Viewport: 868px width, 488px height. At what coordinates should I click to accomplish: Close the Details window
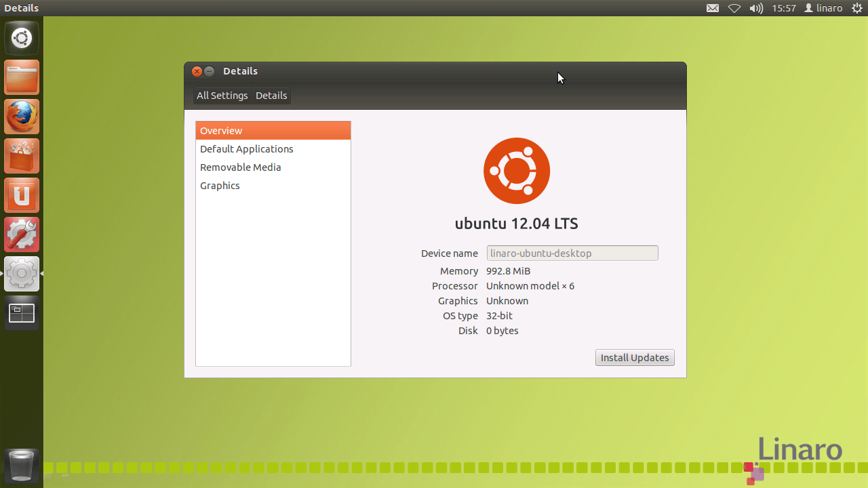(x=197, y=71)
